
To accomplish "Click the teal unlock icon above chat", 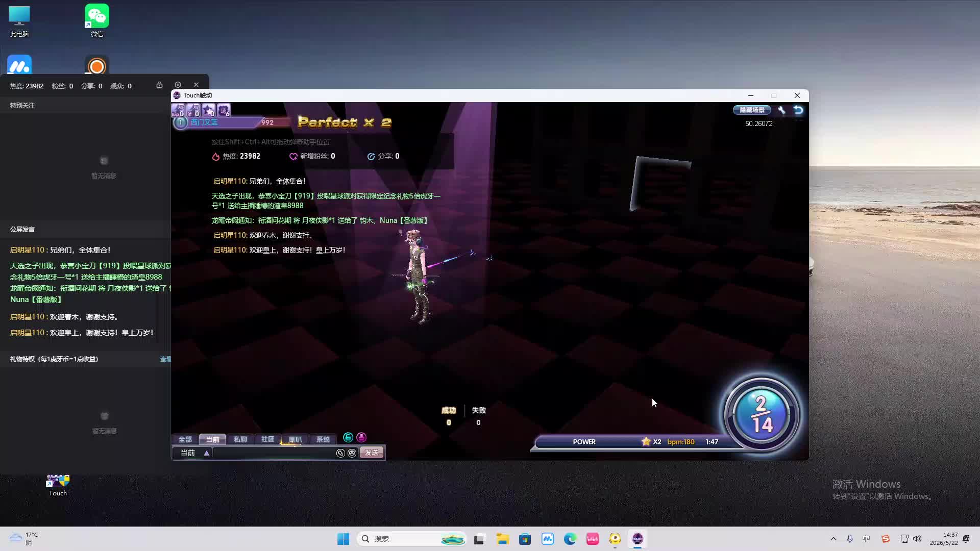I will pos(348,437).
